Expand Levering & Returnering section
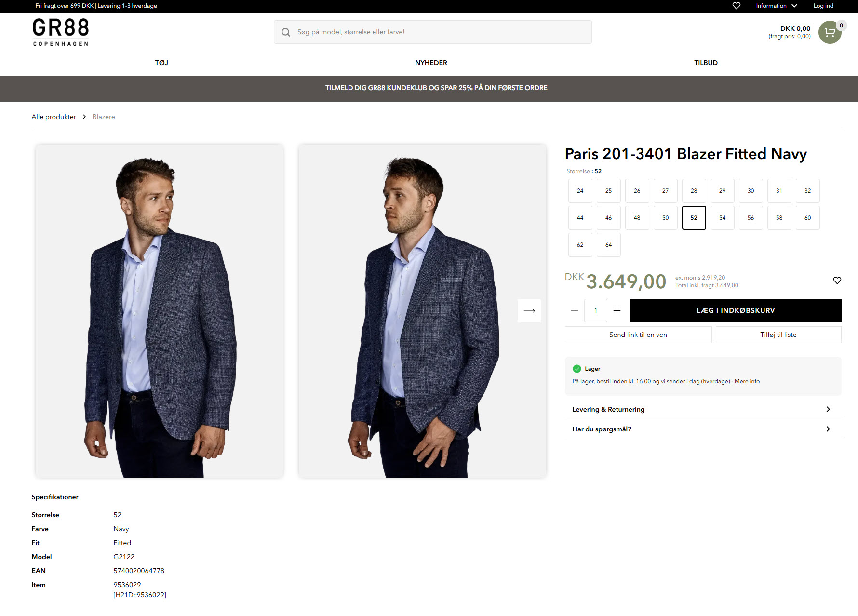The width and height of the screenshot is (858, 616). click(703, 409)
